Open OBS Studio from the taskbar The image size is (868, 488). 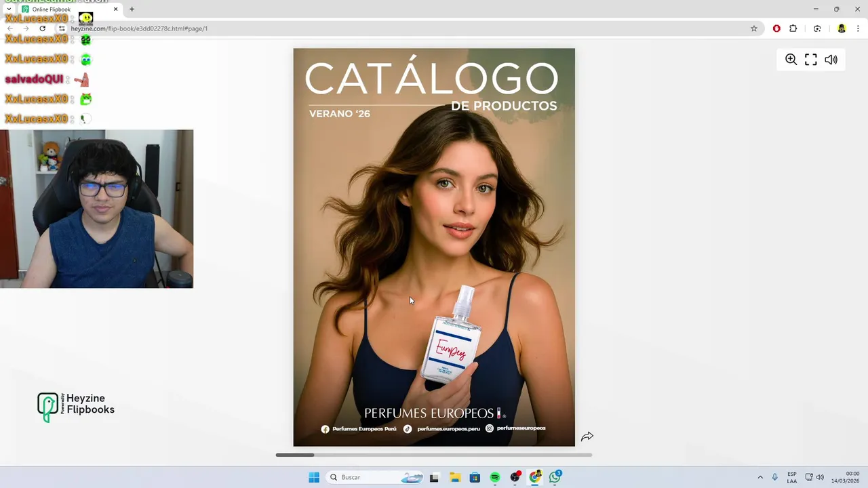coord(515,477)
